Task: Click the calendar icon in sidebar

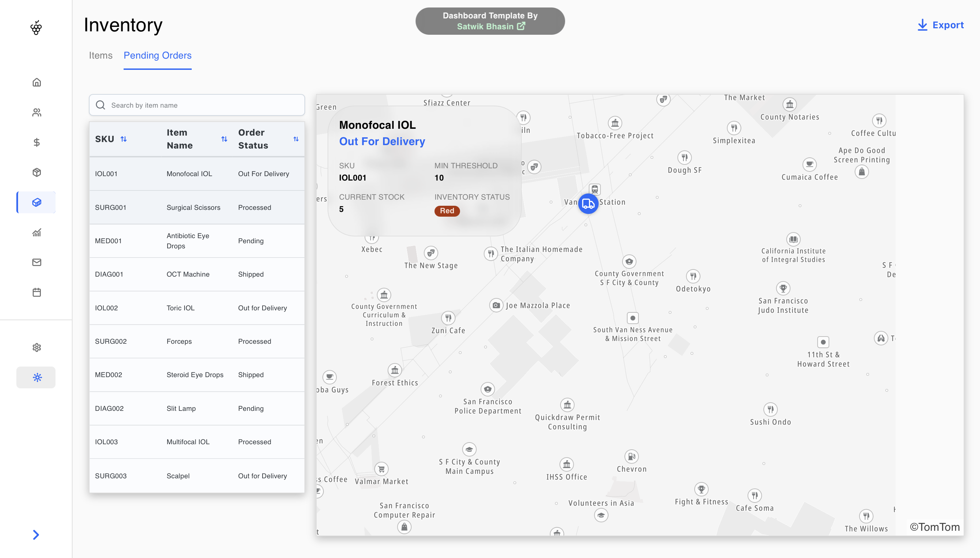Action: [x=36, y=292]
